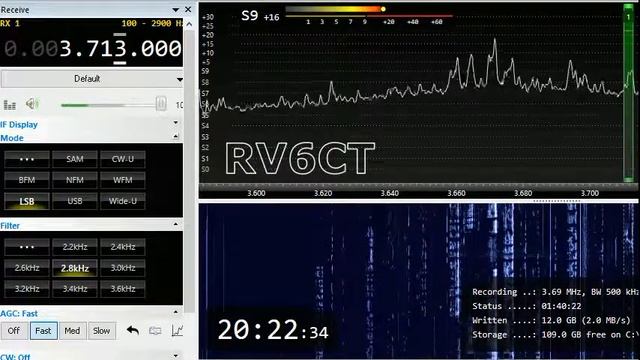Open more filters with the ellipsis button
Screen dimensions: 640x360
click(x=27, y=247)
